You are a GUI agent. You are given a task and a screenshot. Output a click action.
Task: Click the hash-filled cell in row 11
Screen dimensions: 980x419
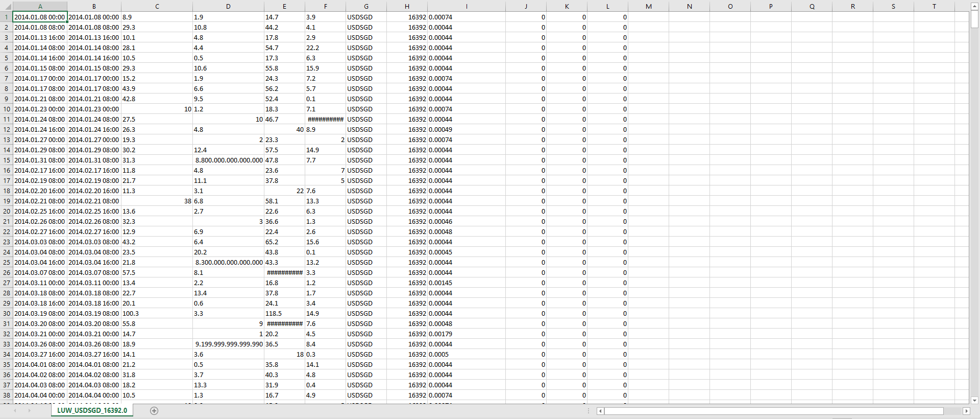pos(325,119)
